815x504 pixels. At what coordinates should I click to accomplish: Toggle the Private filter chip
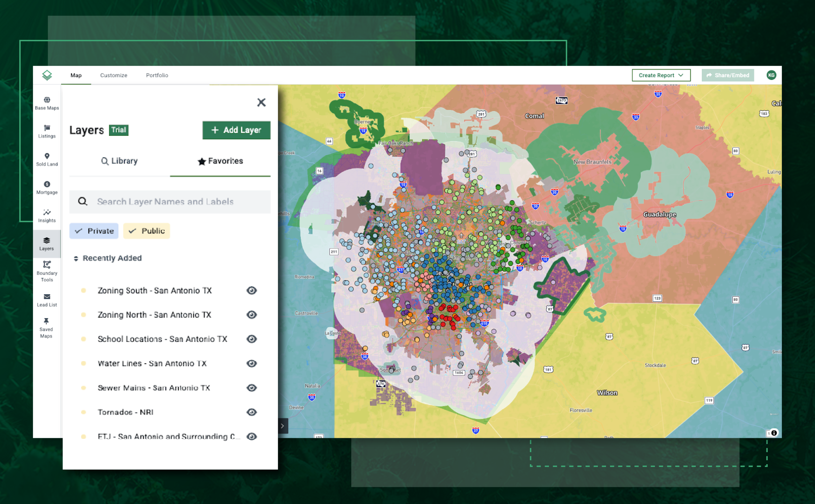click(94, 231)
